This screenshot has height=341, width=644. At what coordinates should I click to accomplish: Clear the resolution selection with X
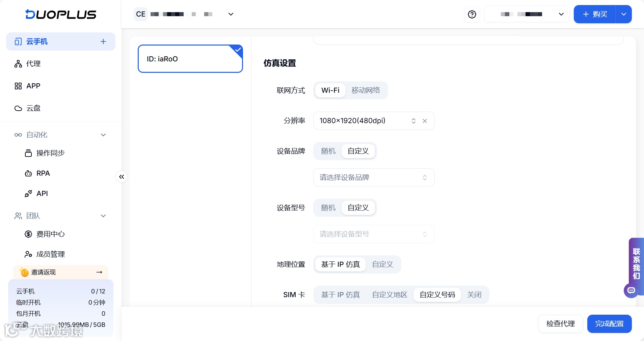click(x=425, y=121)
